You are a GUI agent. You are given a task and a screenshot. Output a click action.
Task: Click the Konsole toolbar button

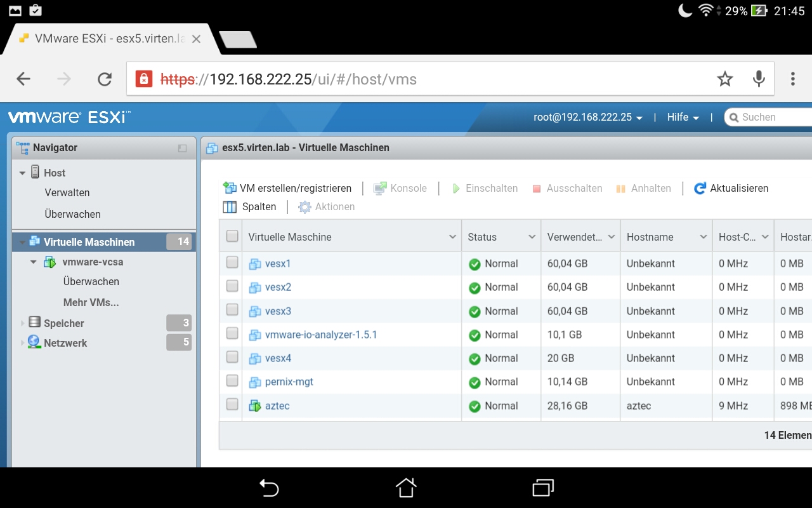[x=400, y=188]
